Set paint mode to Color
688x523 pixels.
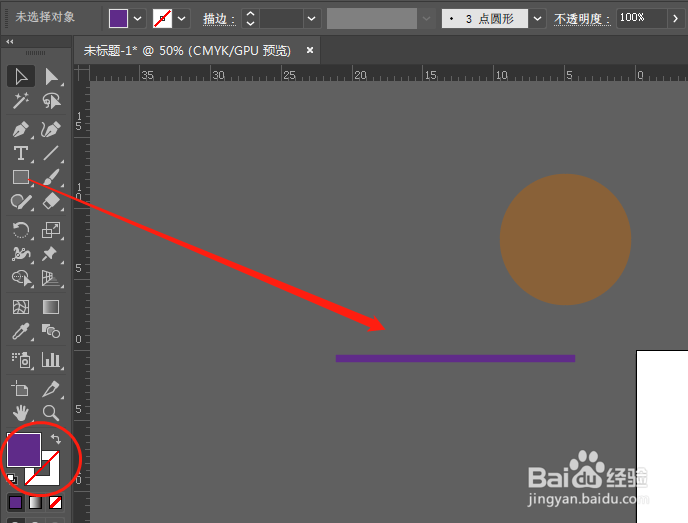click(15, 502)
